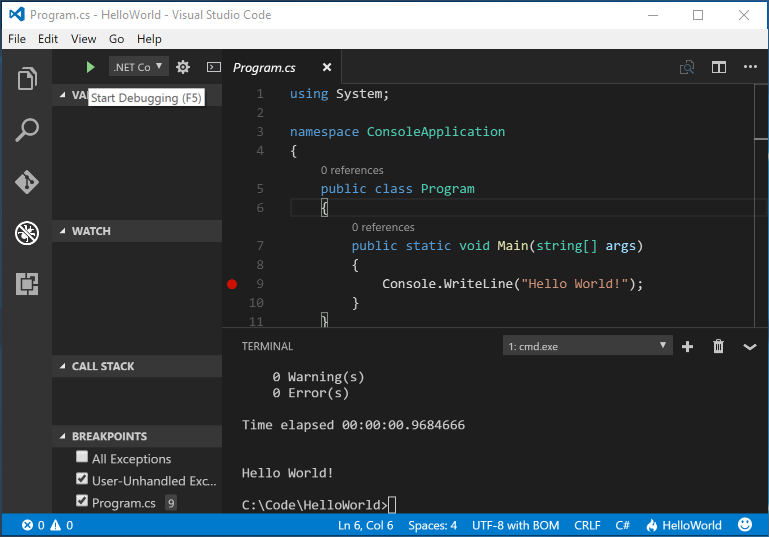Add a new terminal with plus icon
This screenshot has width=769, height=537.
(x=688, y=347)
